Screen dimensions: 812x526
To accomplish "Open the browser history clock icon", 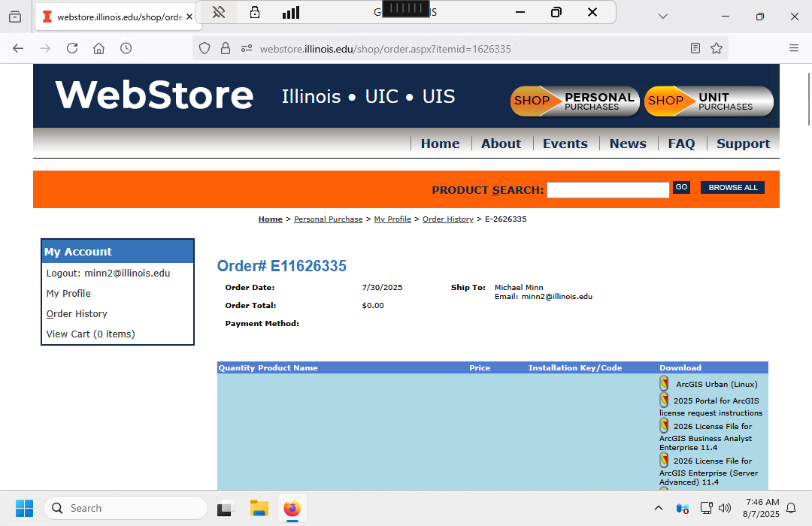I will pyautogui.click(x=126, y=48).
